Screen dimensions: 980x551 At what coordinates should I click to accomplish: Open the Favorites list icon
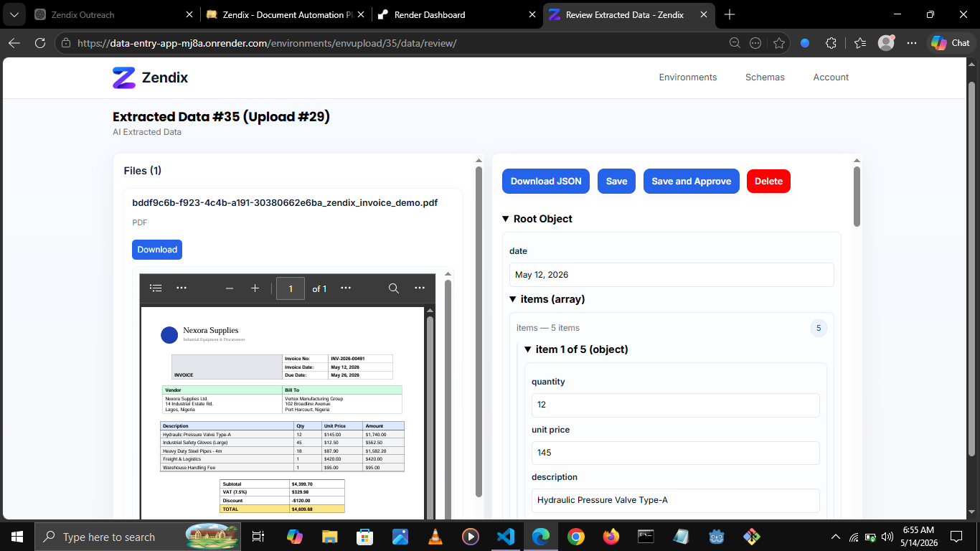pyautogui.click(x=860, y=43)
